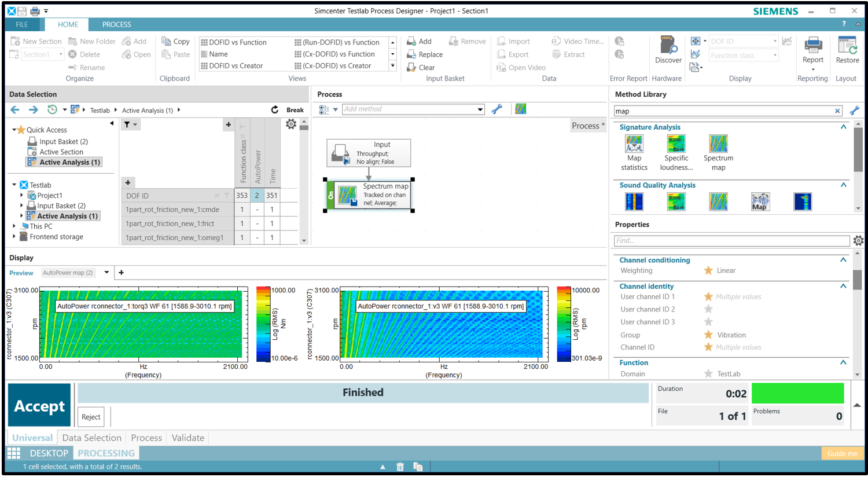The height and width of the screenshot is (477, 868).
Task: Switch to DESKTOP mode
Action: point(49,453)
